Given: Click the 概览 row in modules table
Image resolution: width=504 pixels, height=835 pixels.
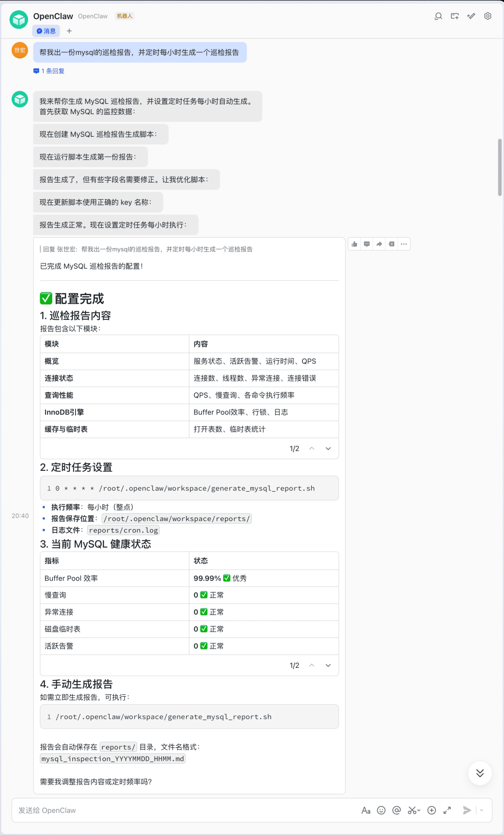Looking at the screenshot, I should pos(189,361).
